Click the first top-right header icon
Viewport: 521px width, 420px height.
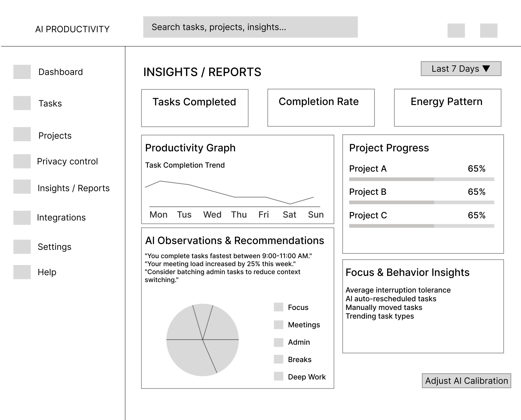tap(456, 30)
